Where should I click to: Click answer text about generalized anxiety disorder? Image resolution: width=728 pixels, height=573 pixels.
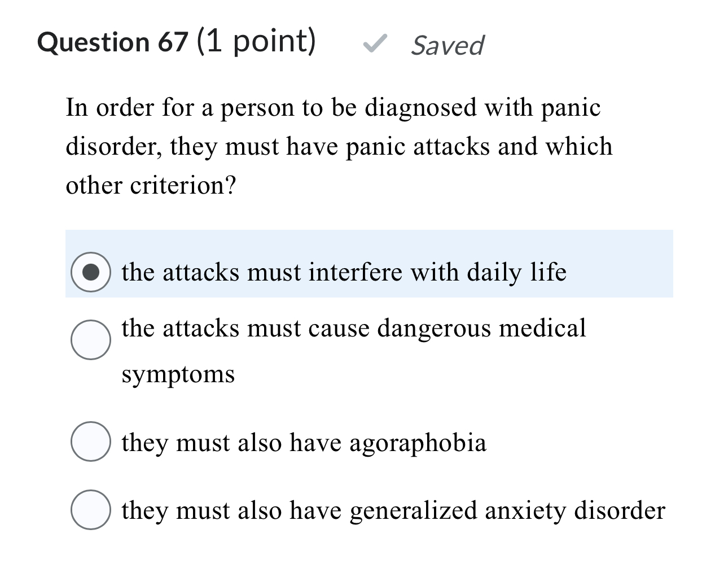[x=393, y=510]
